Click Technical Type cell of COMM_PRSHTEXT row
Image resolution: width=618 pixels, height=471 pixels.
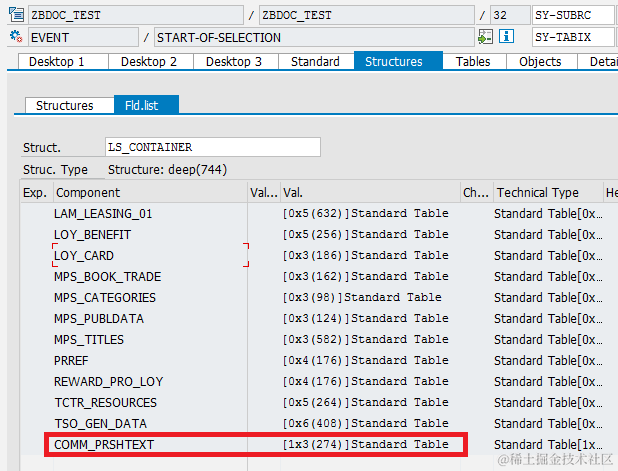(x=548, y=445)
